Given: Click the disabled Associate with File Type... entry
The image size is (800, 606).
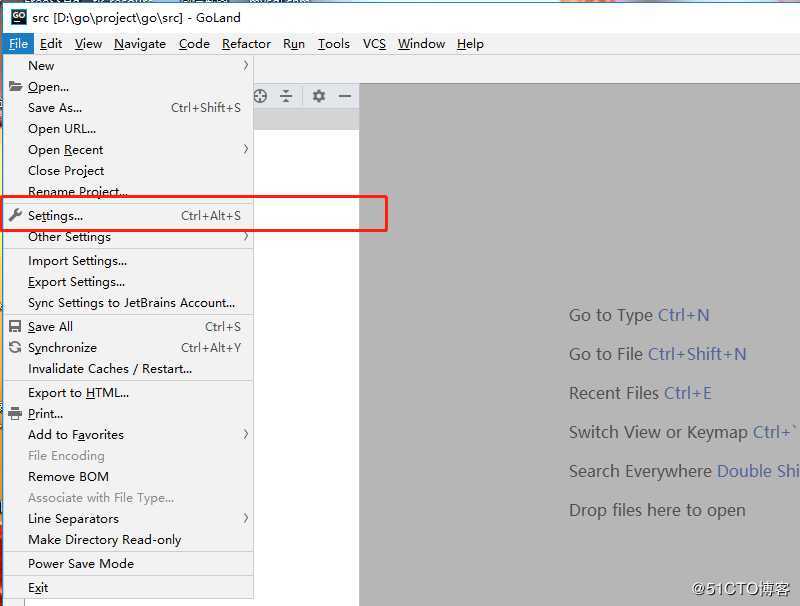Looking at the screenshot, I should pos(128,497).
